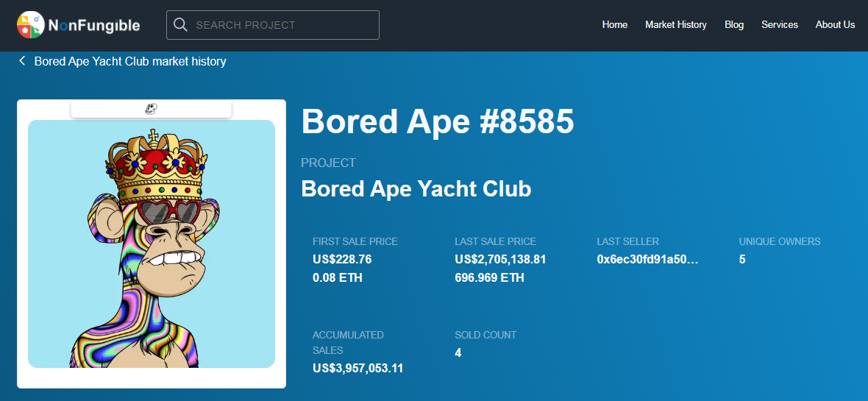Click the accumulated sales value US$3,957,053.11
The width and height of the screenshot is (868, 401).
click(357, 368)
